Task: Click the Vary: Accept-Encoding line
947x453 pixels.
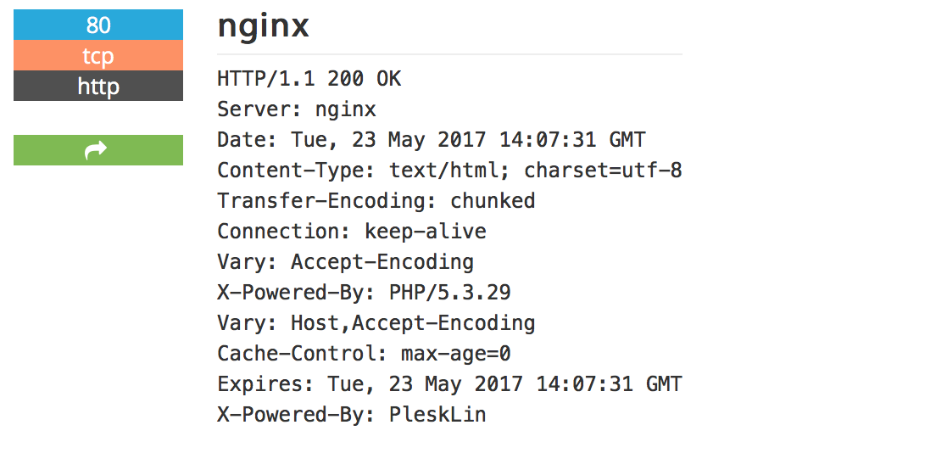Action: [345, 262]
